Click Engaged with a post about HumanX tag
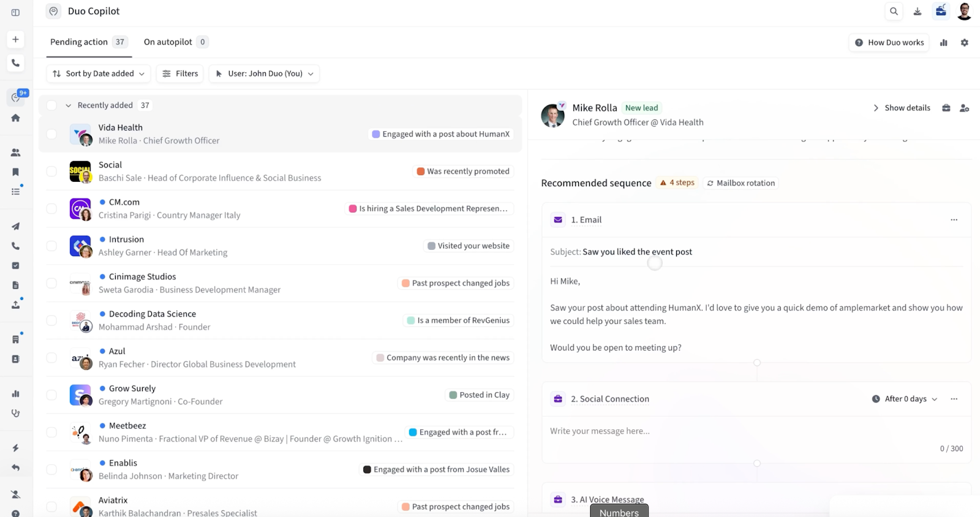 [441, 134]
